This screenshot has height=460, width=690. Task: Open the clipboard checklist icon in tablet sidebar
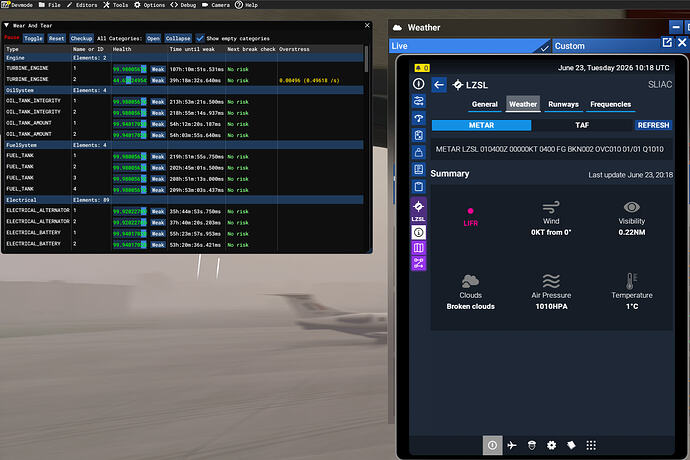(418, 135)
